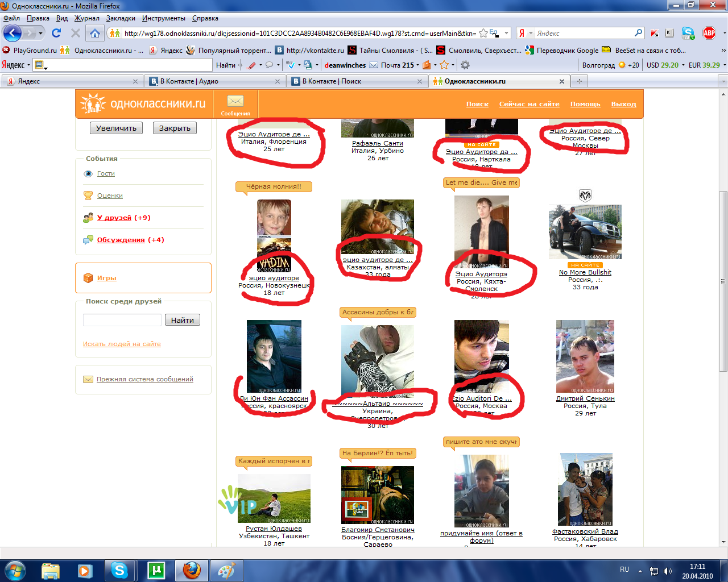Click the Yandex bar spell-check icon
Viewport: 728px width, 582px height.
[290, 65]
